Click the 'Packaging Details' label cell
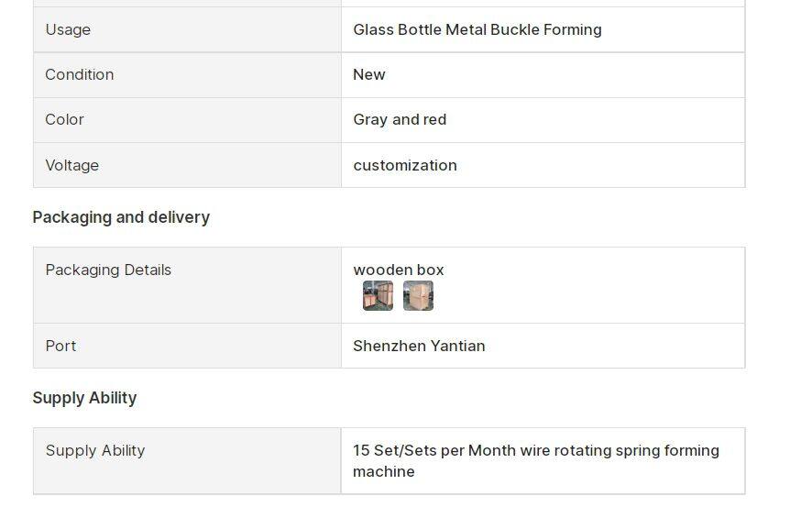The width and height of the screenshot is (812, 507). point(108,270)
